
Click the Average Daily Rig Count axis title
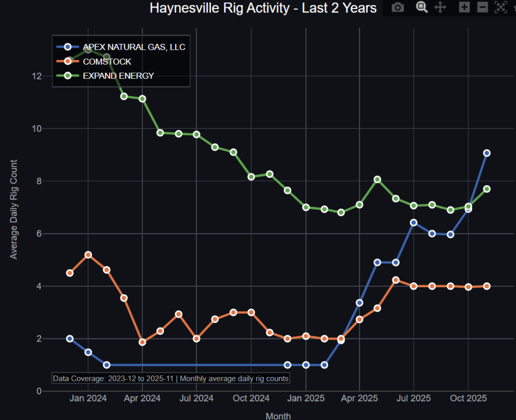pos(14,210)
